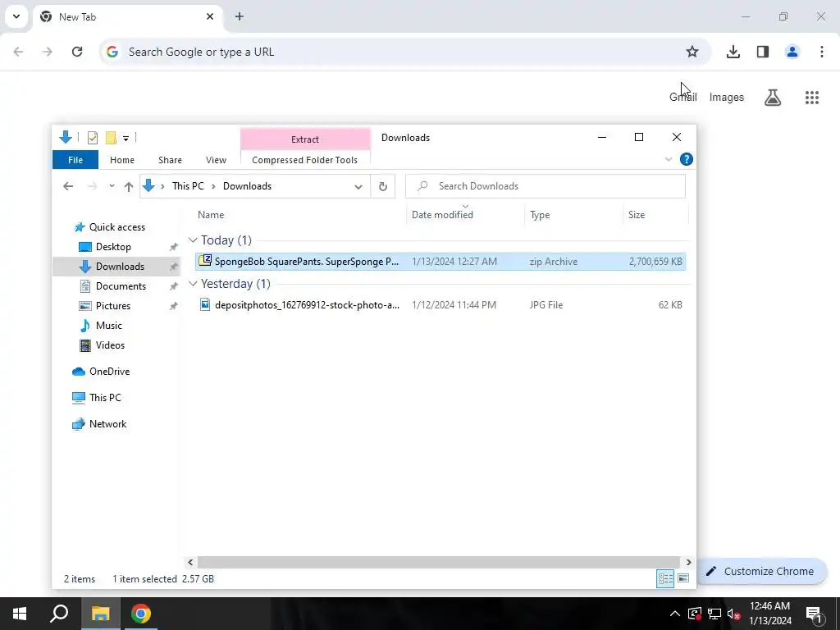Show hidden system tray icons
This screenshot has width=840, height=630.
point(675,614)
